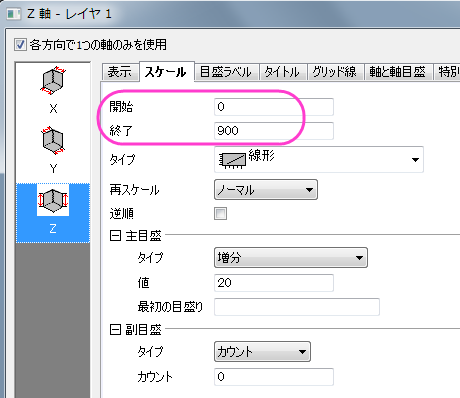
Task: Select the スケール tab
Action: pos(166,71)
